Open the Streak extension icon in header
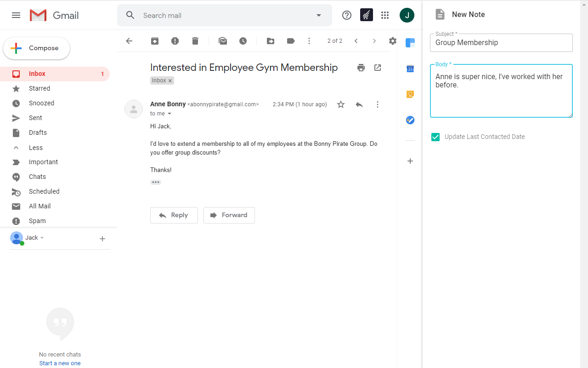The height and width of the screenshot is (368, 588). coord(366,15)
